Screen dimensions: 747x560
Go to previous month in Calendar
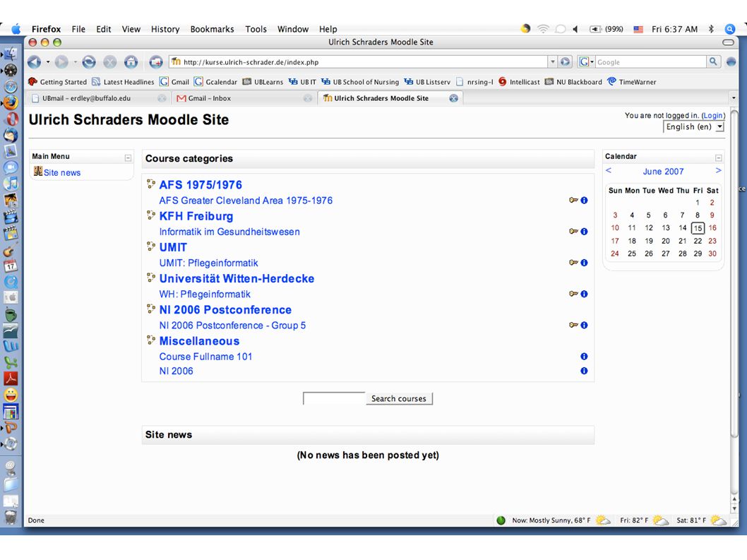pos(609,171)
